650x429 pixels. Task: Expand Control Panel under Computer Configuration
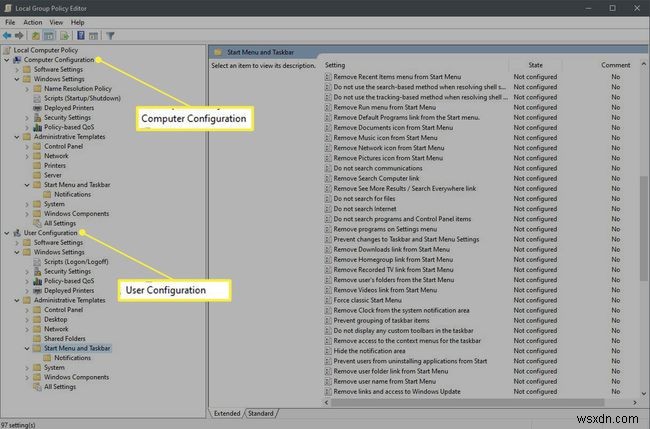27,146
